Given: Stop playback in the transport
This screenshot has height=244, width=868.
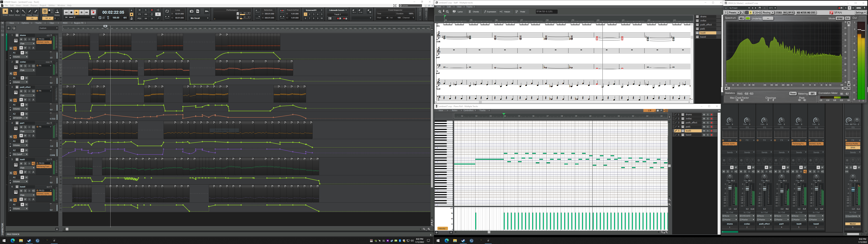Looking at the screenshot, I should [71, 13].
